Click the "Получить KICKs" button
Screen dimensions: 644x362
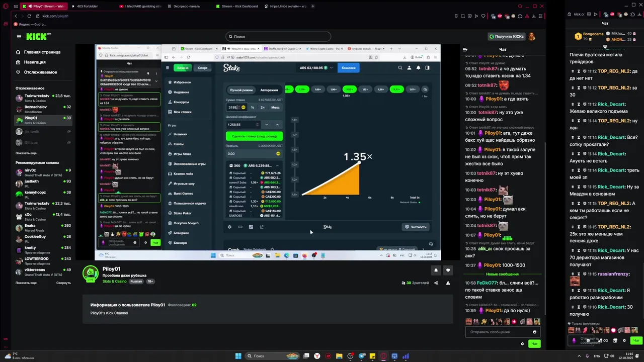click(x=507, y=36)
